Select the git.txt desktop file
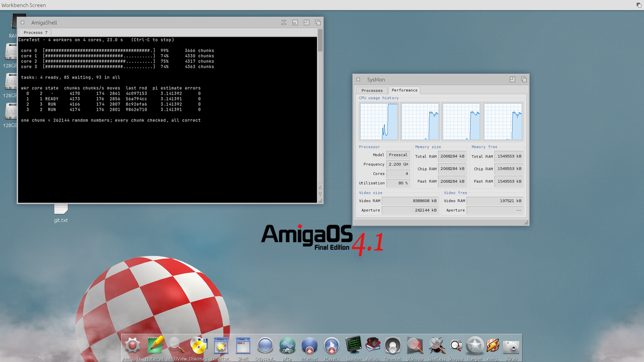 [61, 213]
